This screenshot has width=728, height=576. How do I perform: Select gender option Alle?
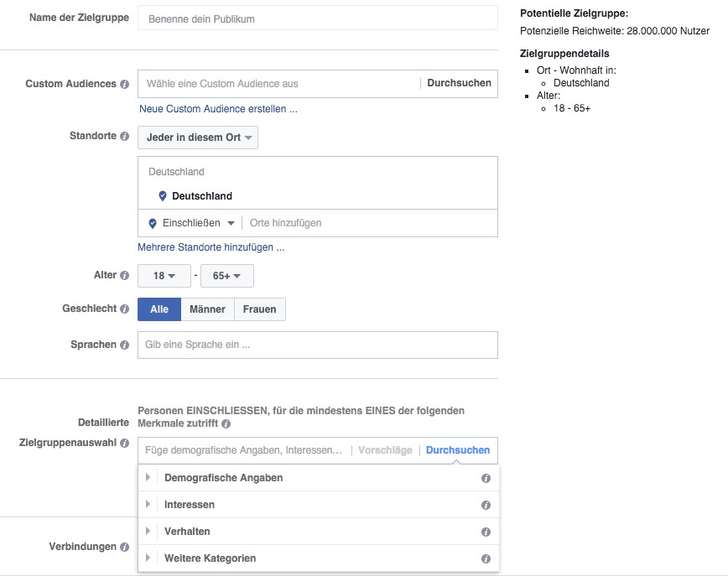coord(159,309)
